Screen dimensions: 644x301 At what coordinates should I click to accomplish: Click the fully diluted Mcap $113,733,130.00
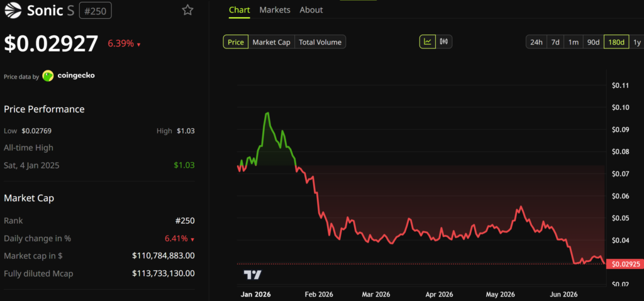click(164, 273)
